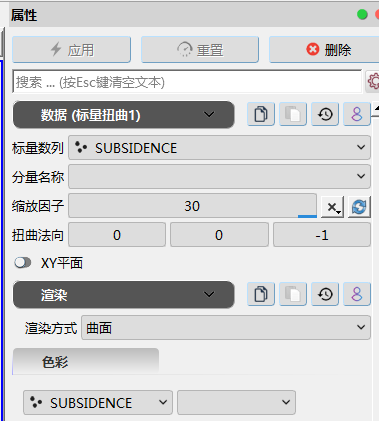Restore default settings in data section
The width and height of the screenshot is (379, 421).
tap(325, 114)
